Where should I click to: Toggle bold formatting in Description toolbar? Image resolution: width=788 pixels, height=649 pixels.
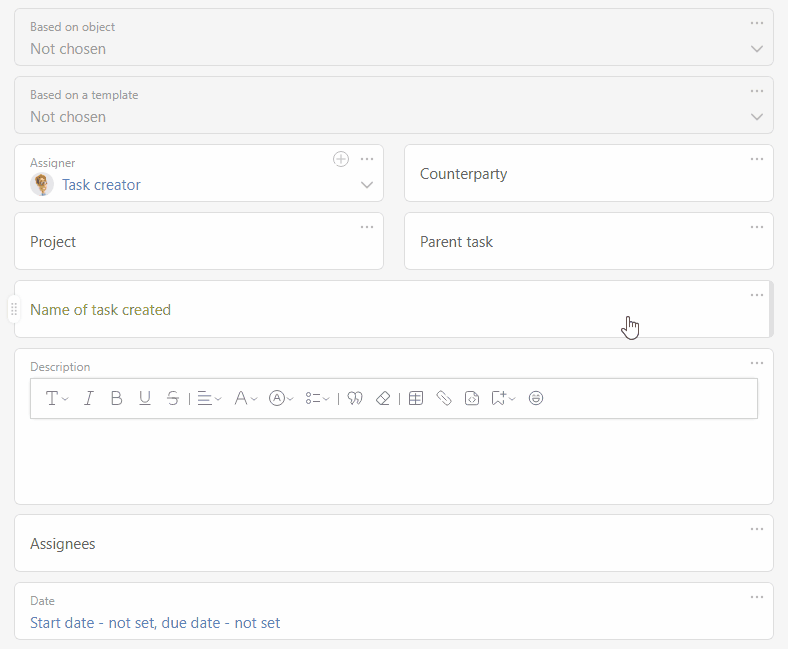click(x=117, y=398)
